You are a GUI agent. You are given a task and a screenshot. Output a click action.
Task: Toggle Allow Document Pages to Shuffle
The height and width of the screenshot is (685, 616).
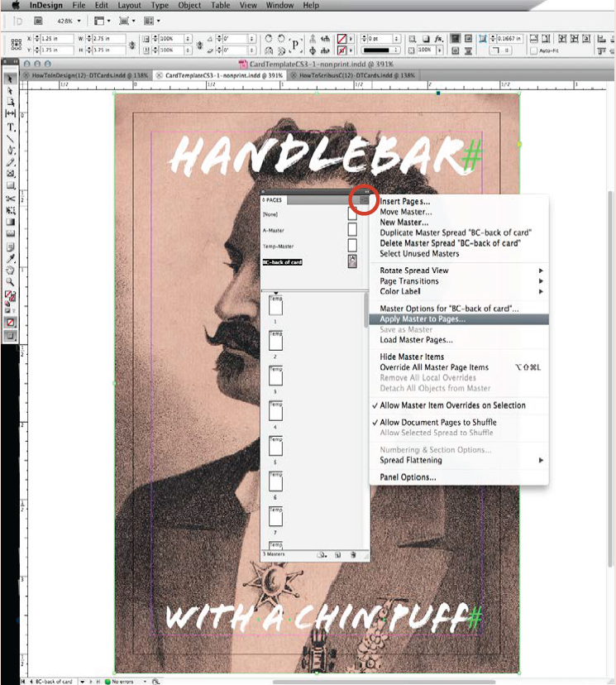point(437,422)
